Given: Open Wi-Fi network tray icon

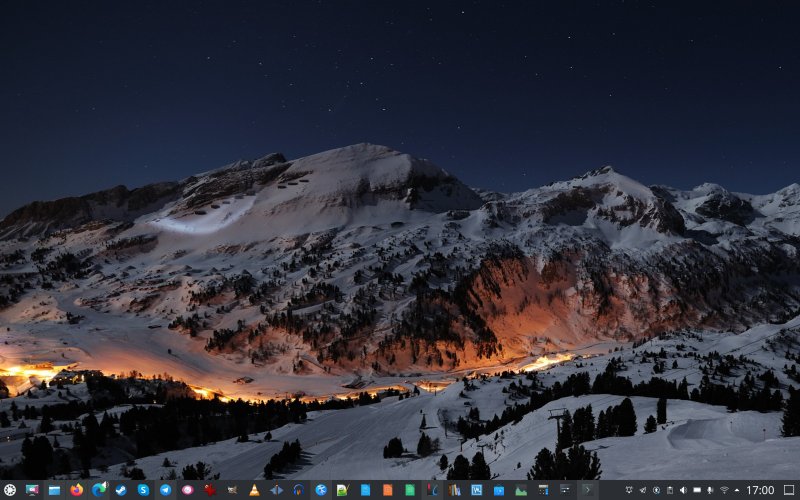Looking at the screenshot, I should pos(724,490).
